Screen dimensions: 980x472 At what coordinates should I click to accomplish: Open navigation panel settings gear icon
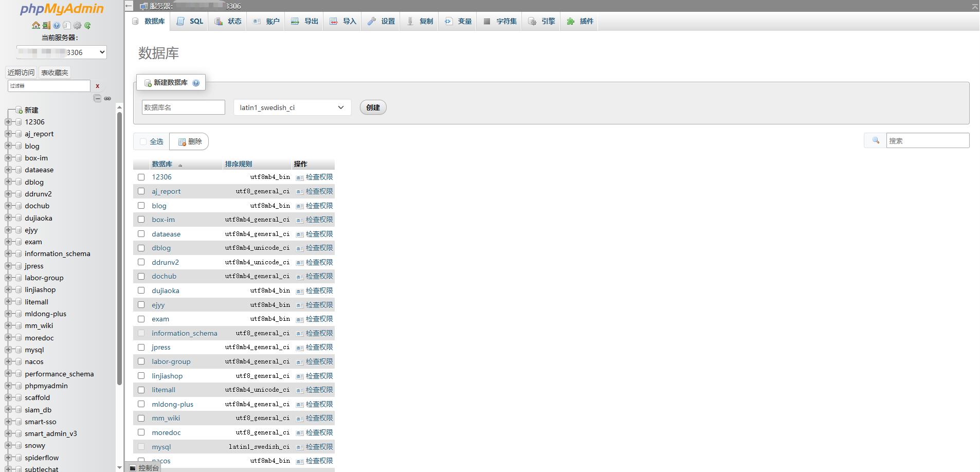77,25
